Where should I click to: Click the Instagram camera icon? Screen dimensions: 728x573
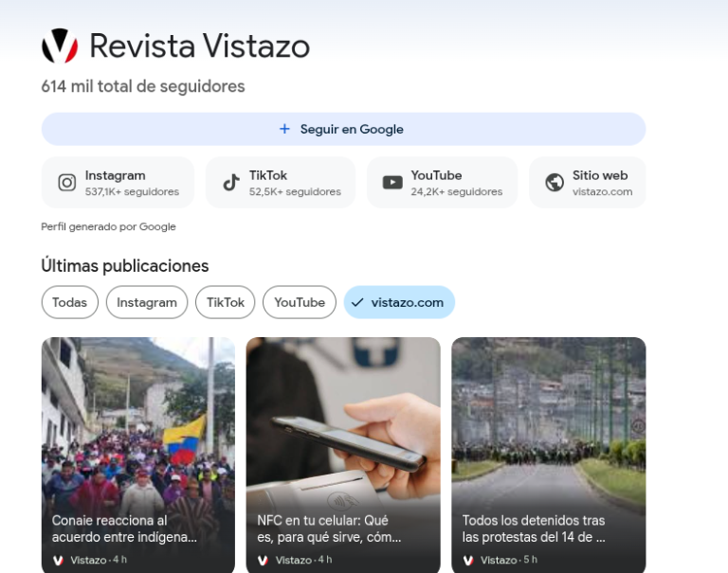(x=67, y=183)
